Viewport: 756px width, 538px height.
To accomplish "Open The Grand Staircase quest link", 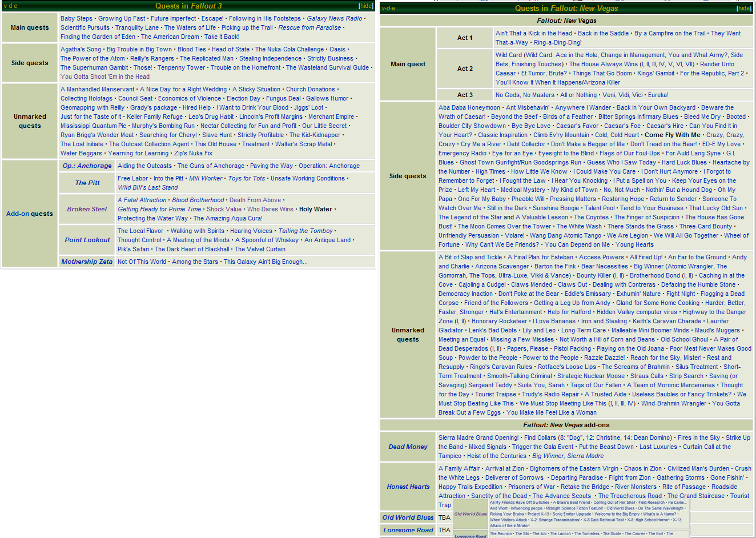I will [x=695, y=496].
